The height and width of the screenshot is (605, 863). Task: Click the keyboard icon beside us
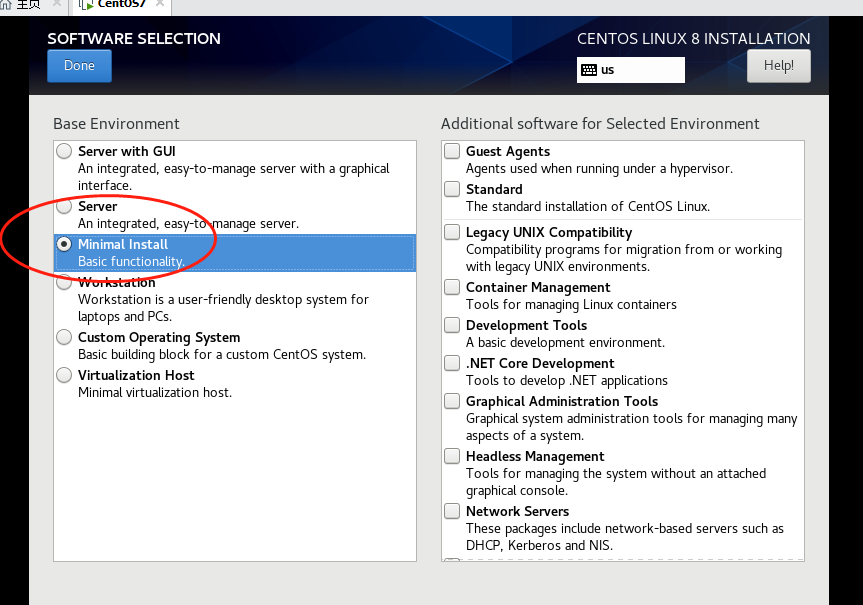click(589, 70)
